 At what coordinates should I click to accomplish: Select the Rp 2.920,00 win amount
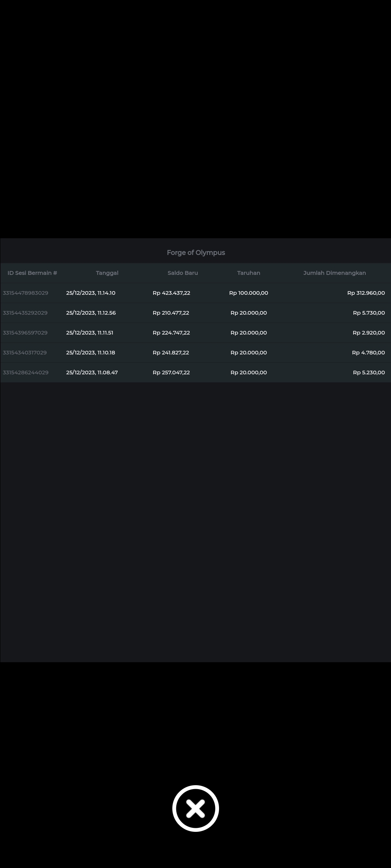click(369, 333)
